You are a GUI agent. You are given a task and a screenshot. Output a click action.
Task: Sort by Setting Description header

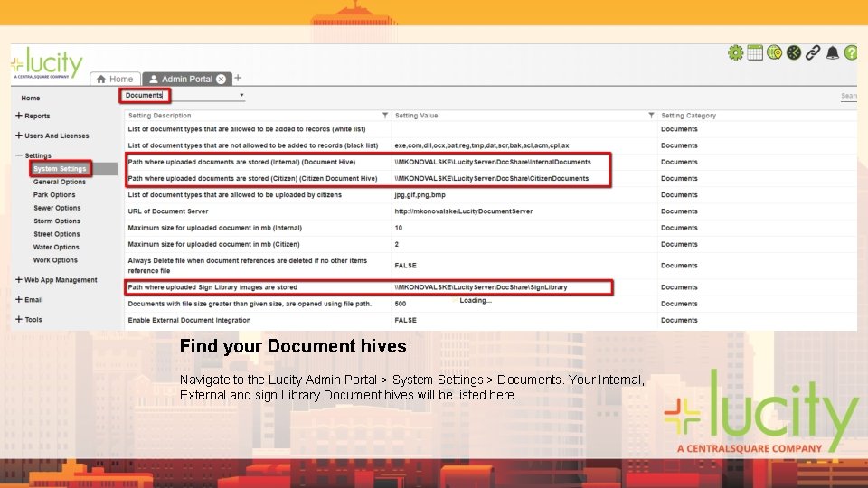(x=159, y=116)
